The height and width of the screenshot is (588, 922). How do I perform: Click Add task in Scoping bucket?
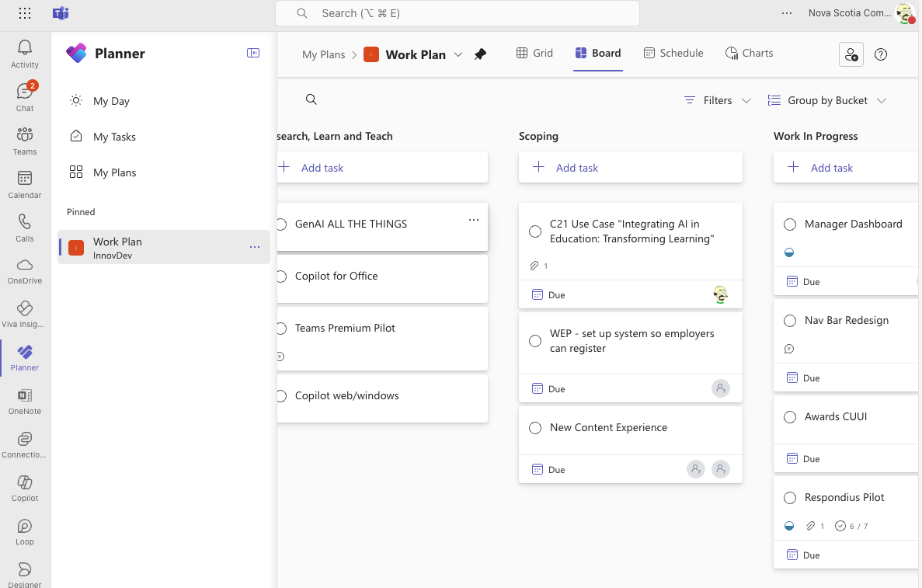point(576,168)
